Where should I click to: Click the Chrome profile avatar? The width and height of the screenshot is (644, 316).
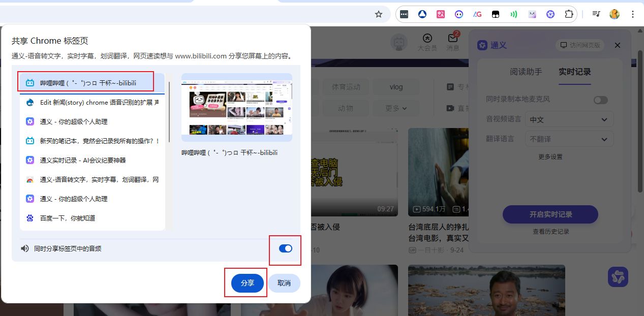615,14
